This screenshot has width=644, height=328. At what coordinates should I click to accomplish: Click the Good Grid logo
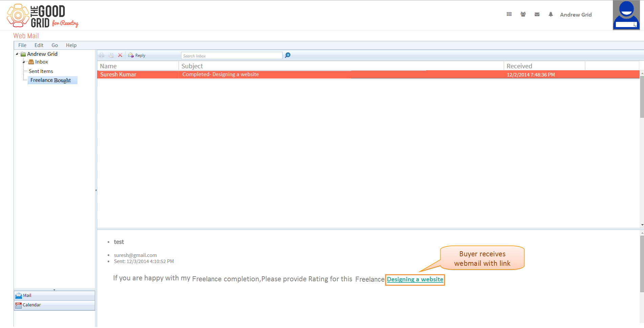click(x=43, y=16)
